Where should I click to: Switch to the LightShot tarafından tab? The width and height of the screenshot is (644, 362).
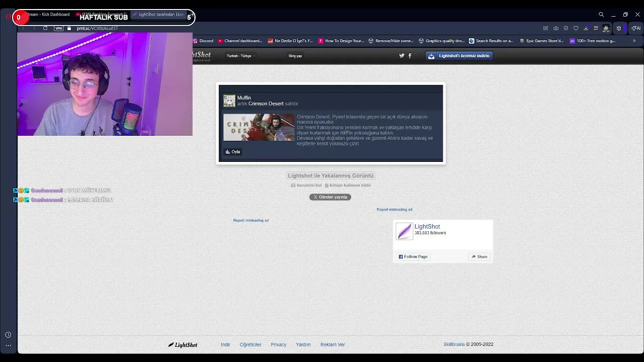click(x=158, y=15)
